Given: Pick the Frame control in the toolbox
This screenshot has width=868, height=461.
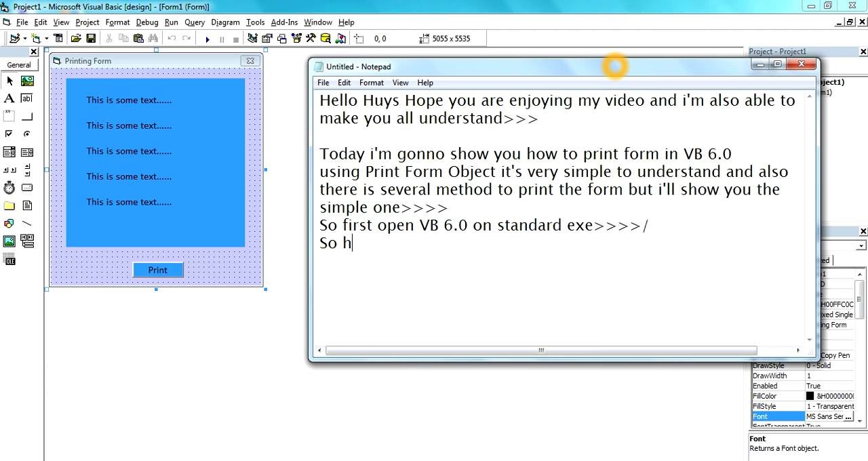Looking at the screenshot, I should click(x=9, y=116).
